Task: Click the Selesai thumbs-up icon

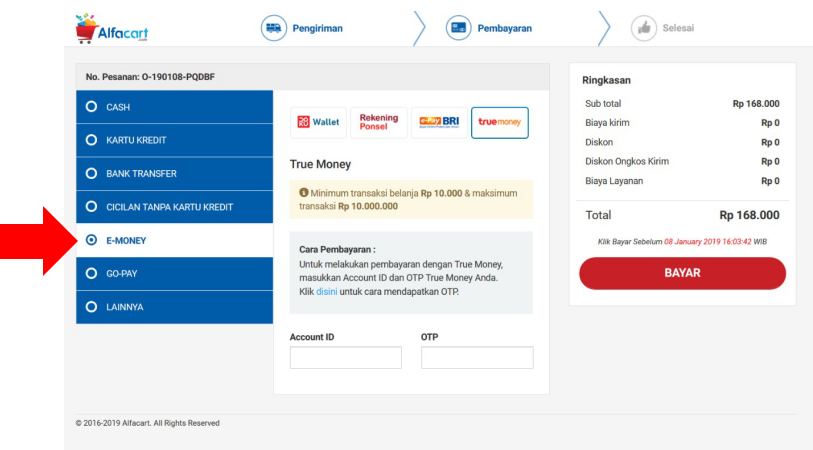Action: point(643,28)
